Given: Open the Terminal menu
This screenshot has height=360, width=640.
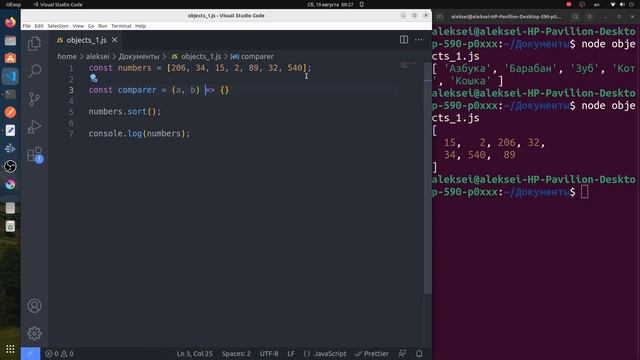Looking at the screenshot, I should pyautogui.click(x=121, y=26).
